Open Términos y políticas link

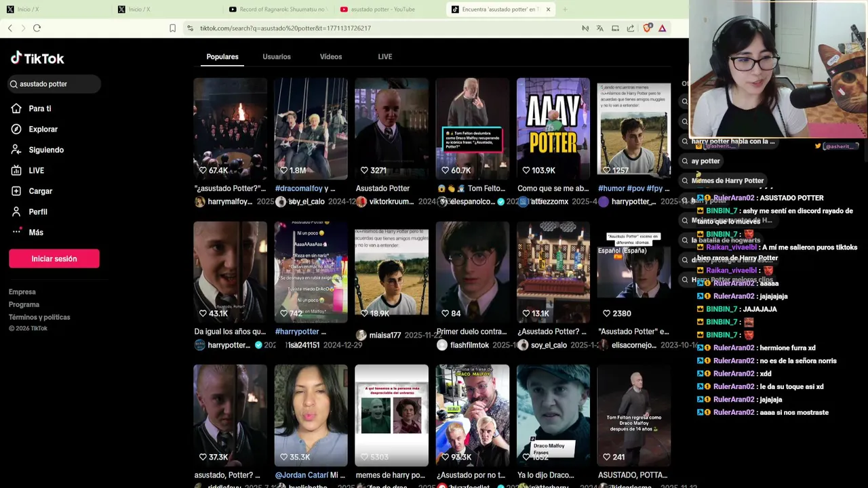point(39,317)
